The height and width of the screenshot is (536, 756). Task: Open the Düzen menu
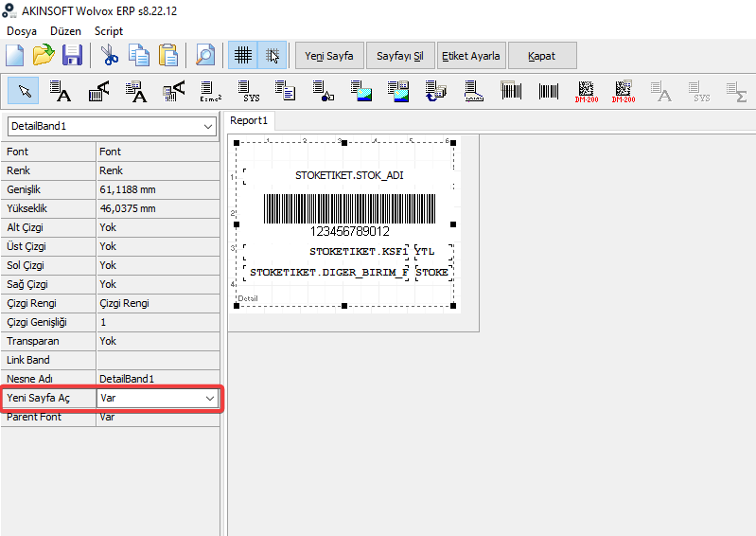coord(65,31)
